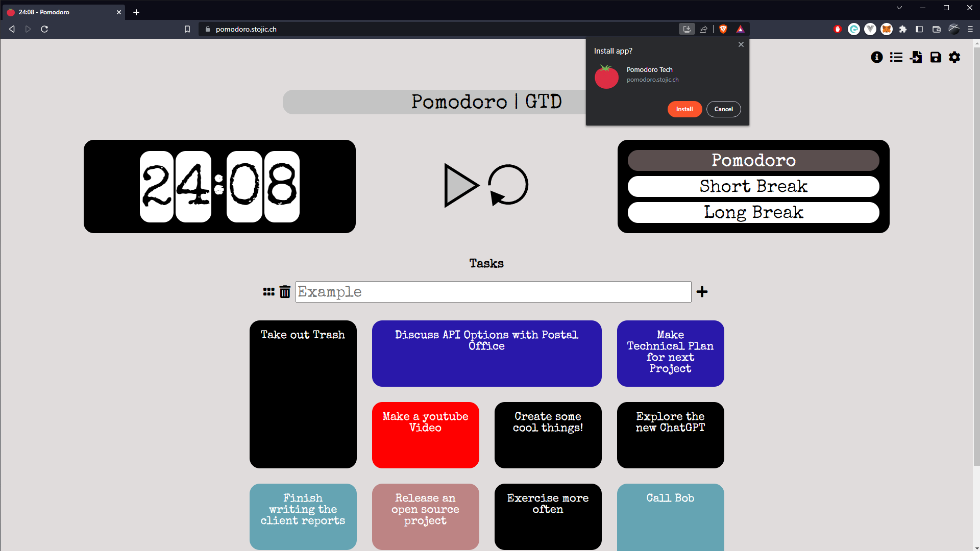The height and width of the screenshot is (551, 980).
Task: Select the Pomodoro timer mode
Action: coord(753,160)
